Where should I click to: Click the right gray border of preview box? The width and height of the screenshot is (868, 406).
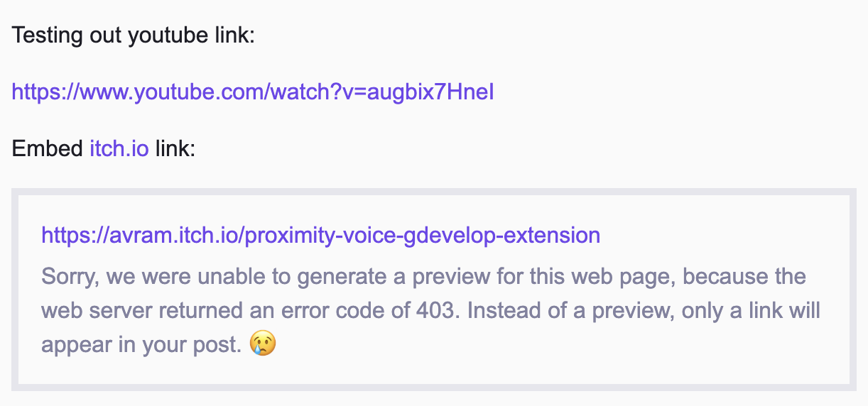pyautogui.click(x=852, y=290)
